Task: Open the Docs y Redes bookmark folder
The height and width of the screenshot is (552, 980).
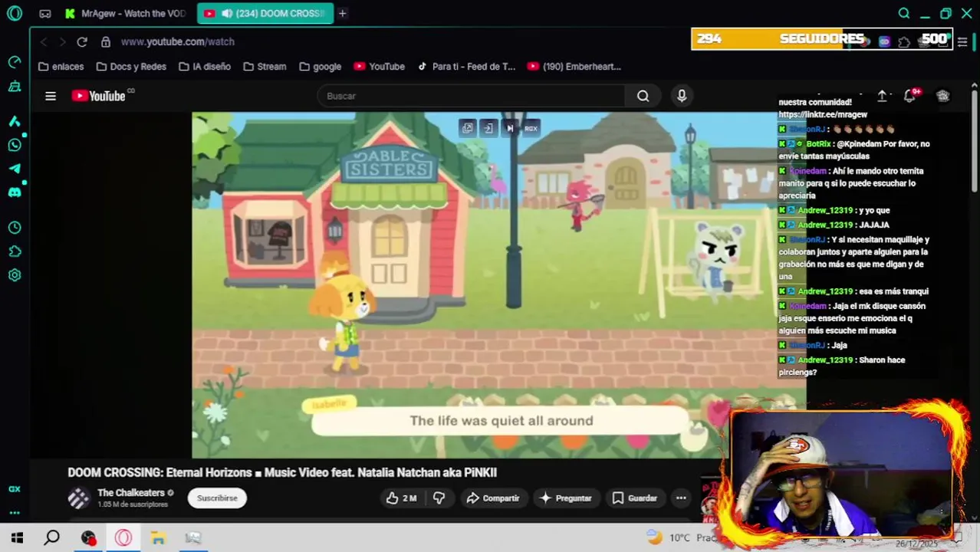Action: pyautogui.click(x=131, y=67)
